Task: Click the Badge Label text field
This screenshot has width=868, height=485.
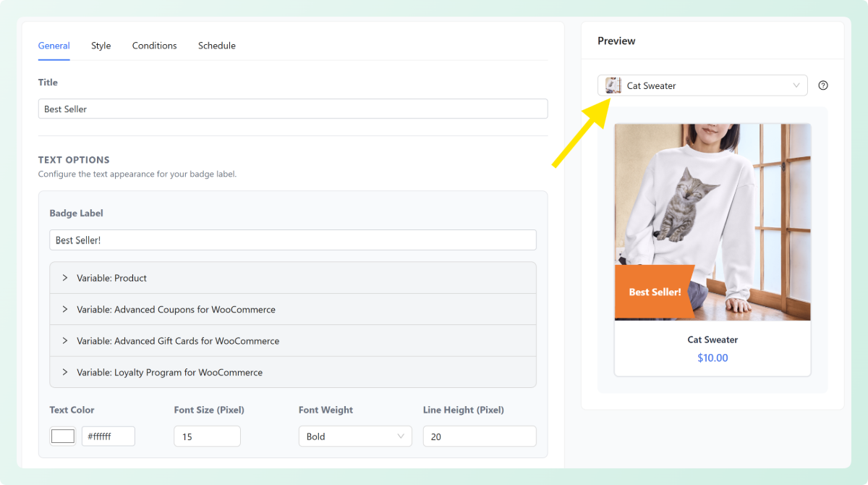Action: point(293,240)
